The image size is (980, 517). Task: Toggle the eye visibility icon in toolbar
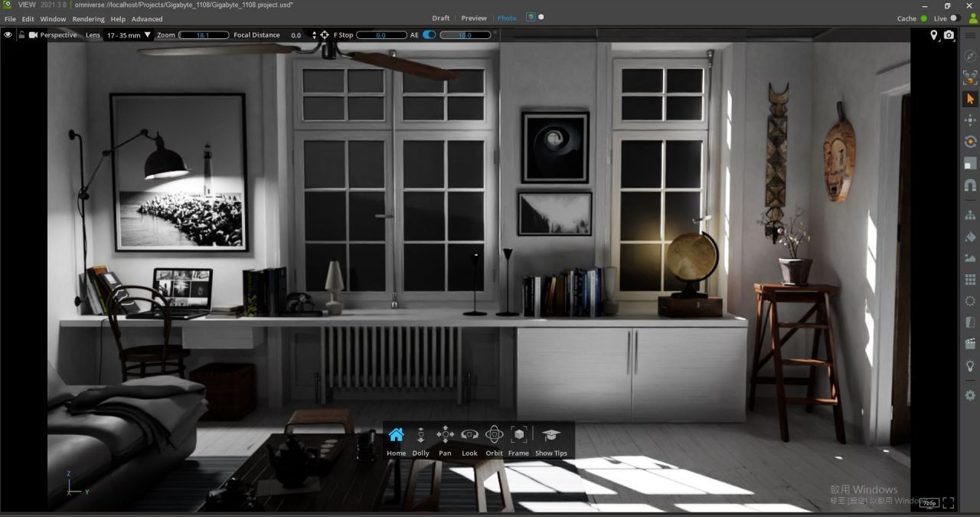[8, 35]
